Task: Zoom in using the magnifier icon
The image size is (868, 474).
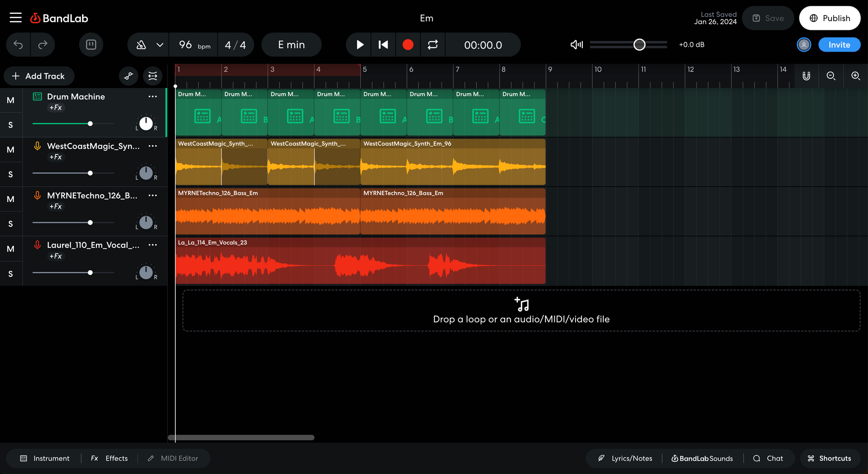Action: tap(855, 76)
